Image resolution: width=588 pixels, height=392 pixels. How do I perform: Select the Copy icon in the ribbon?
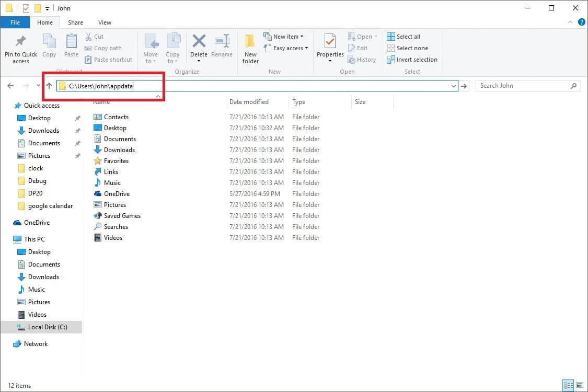tap(49, 47)
